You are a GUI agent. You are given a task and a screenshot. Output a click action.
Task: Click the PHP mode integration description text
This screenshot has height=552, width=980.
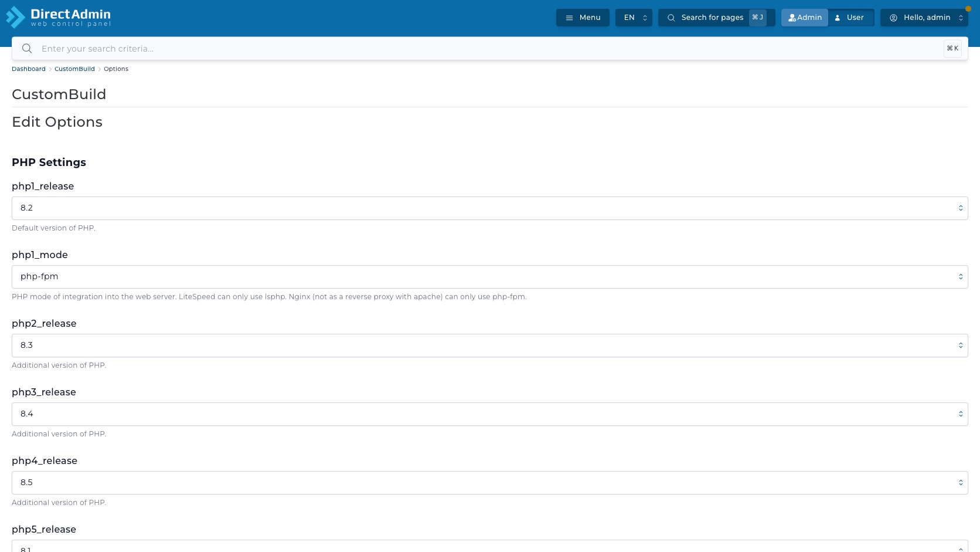pos(269,297)
